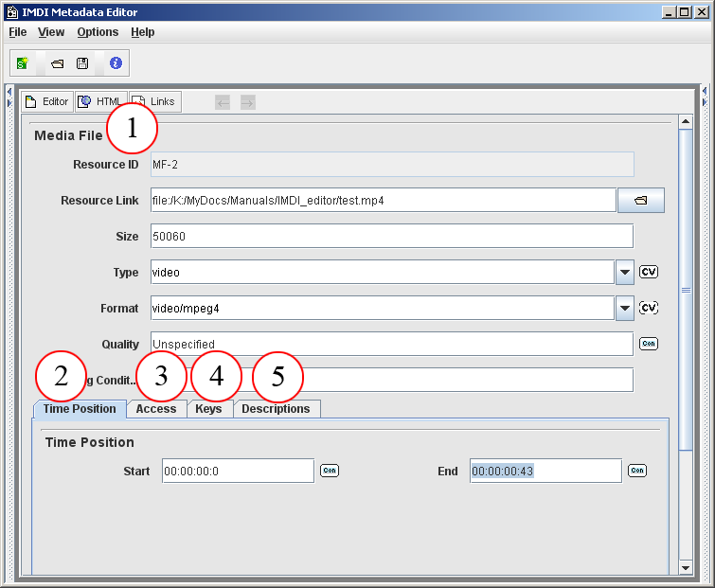Click the Resource ID field

pos(392,165)
